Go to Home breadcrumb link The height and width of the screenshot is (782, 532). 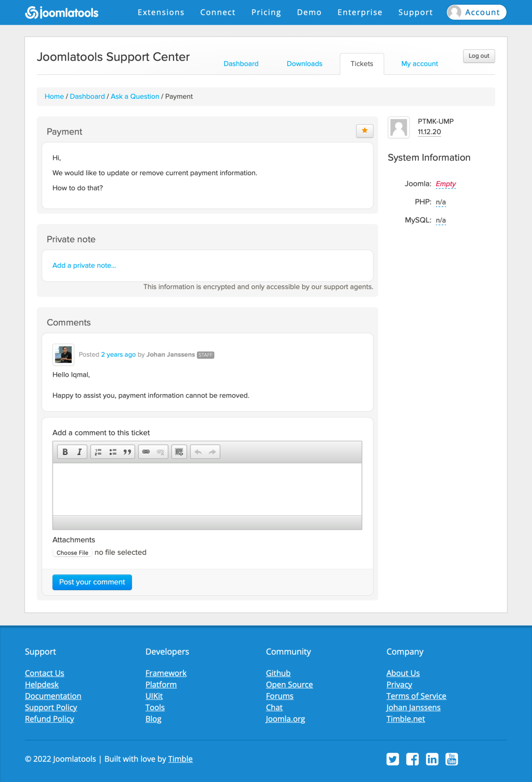pos(54,97)
